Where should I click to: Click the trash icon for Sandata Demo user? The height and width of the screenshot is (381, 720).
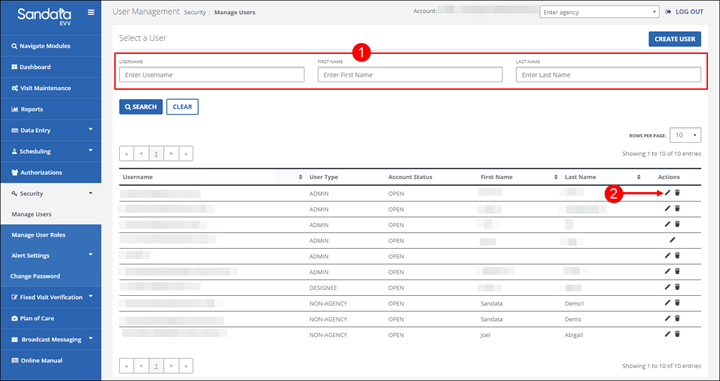[677, 319]
